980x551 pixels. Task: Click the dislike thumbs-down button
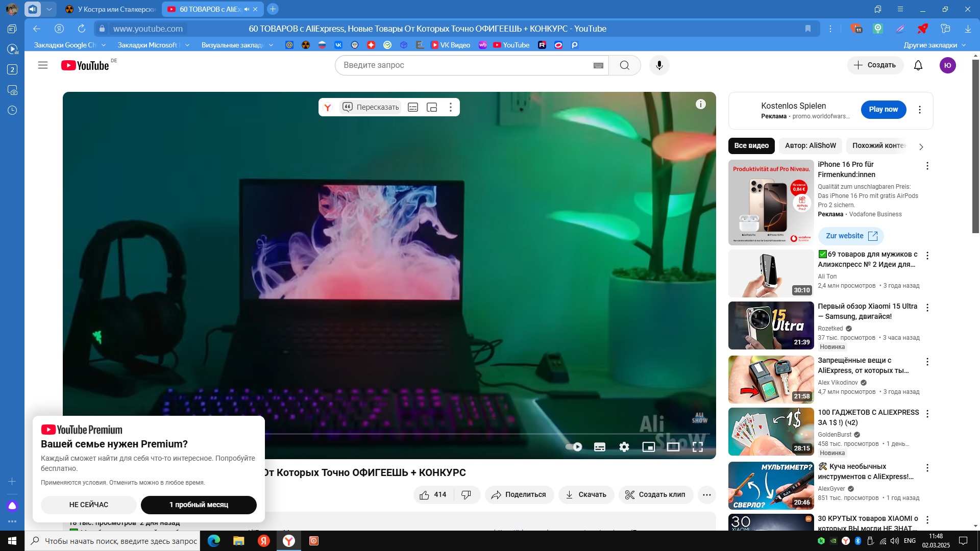point(466,494)
